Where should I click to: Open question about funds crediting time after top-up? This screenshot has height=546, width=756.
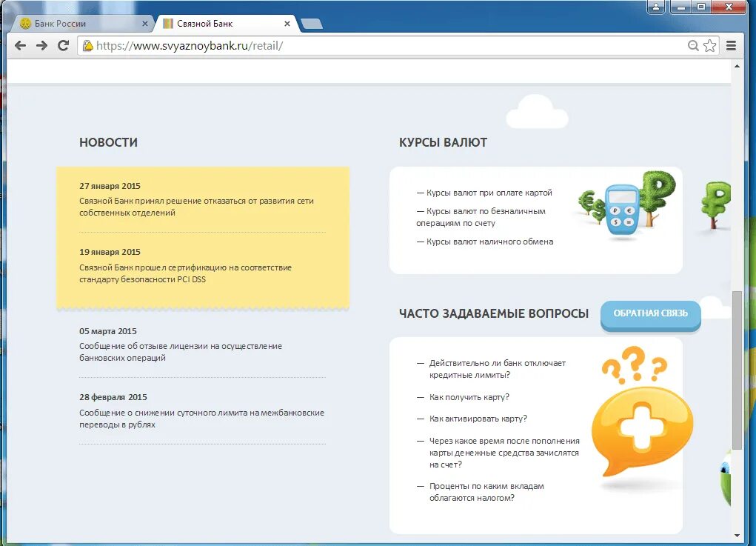(504, 453)
